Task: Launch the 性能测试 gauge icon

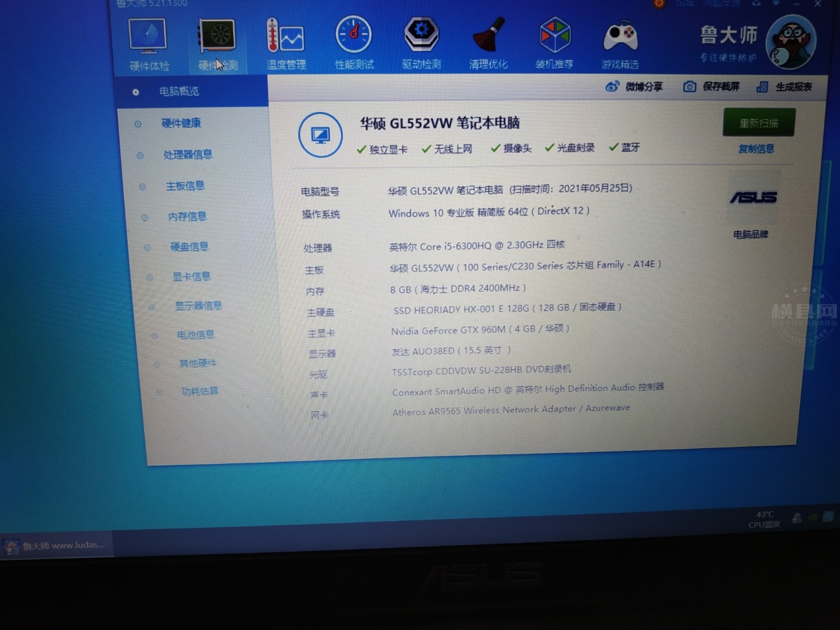Action: (354, 43)
